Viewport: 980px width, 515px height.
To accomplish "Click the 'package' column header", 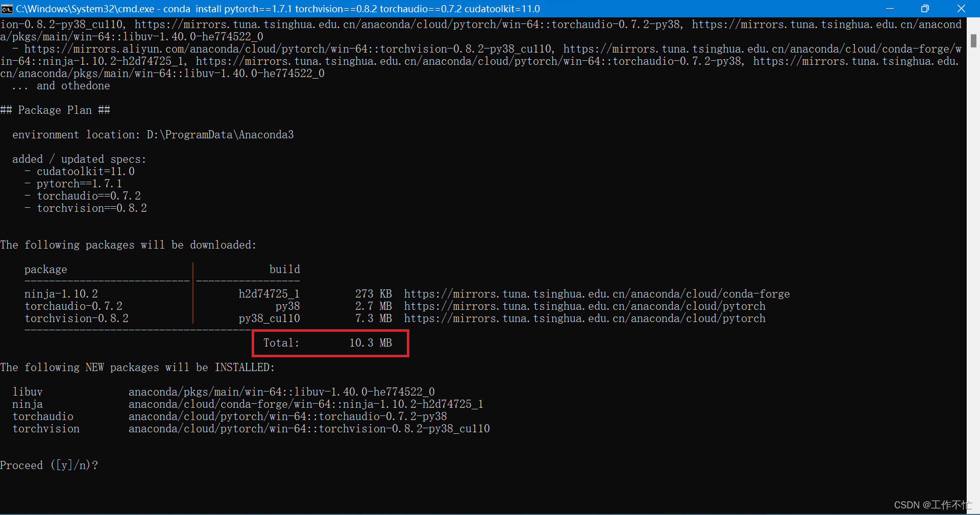I will pos(46,269).
